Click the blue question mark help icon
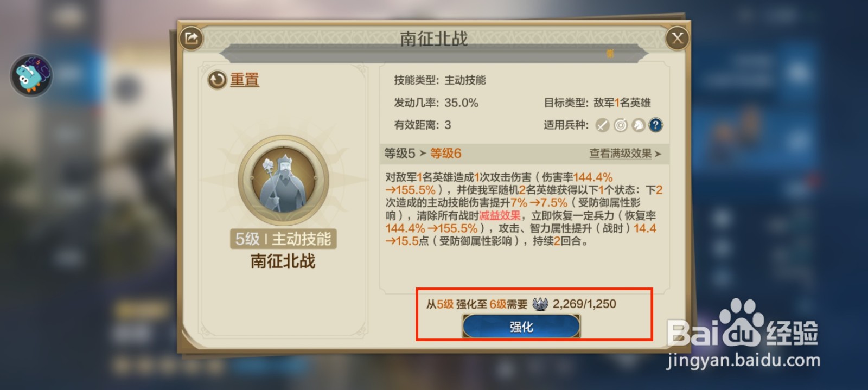Image resolution: width=868 pixels, height=390 pixels. click(x=656, y=125)
